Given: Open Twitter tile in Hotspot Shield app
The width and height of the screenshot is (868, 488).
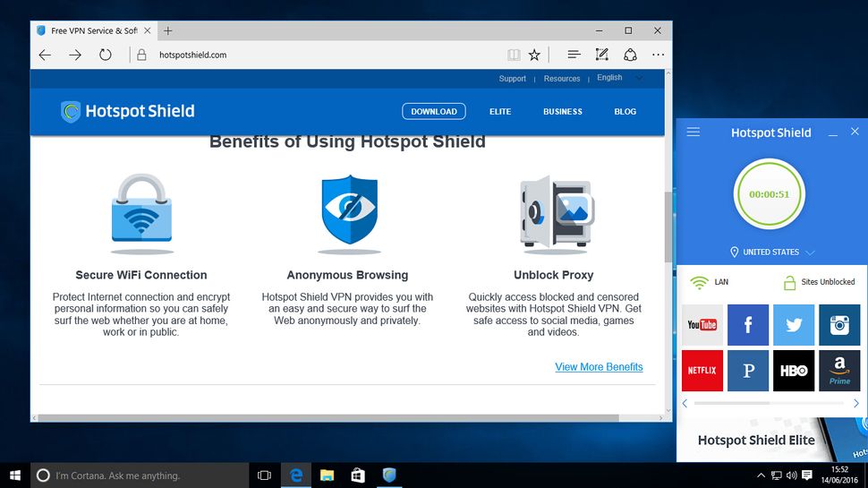Looking at the screenshot, I should (x=794, y=325).
